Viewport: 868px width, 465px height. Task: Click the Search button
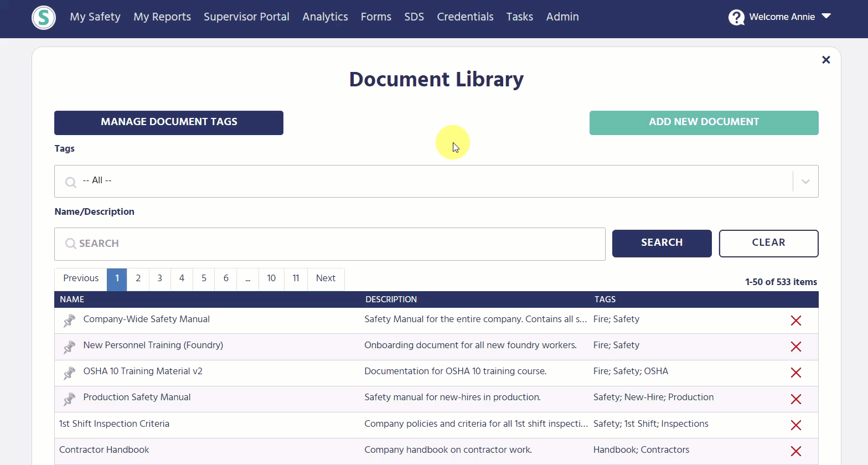coord(662,244)
